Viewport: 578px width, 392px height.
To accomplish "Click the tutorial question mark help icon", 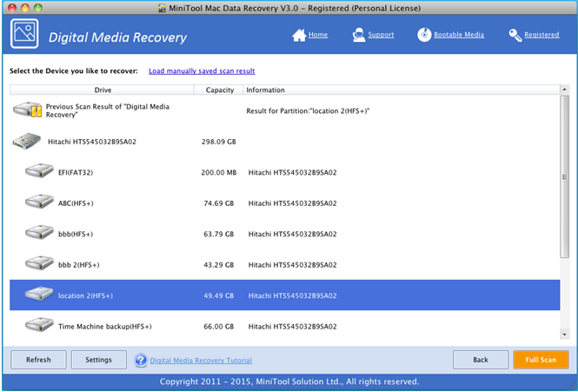I will [141, 360].
